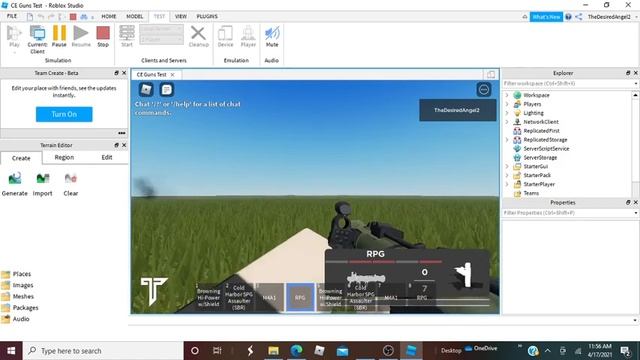The width and height of the screenshot is (640, 360).
Task: Select Teams in Explorer
Action: click(531, 193)
